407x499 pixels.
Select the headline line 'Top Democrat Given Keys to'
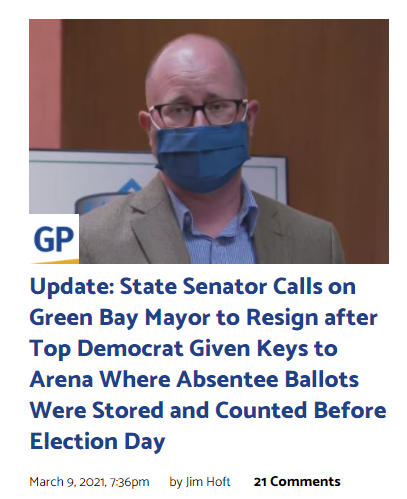pos(184,348)
